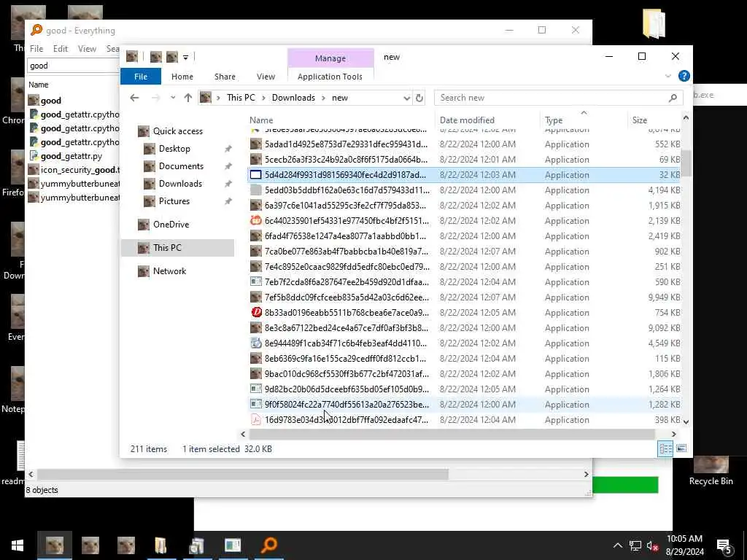
Task: Click the muted volume tray icon
Action: (651, 546)
